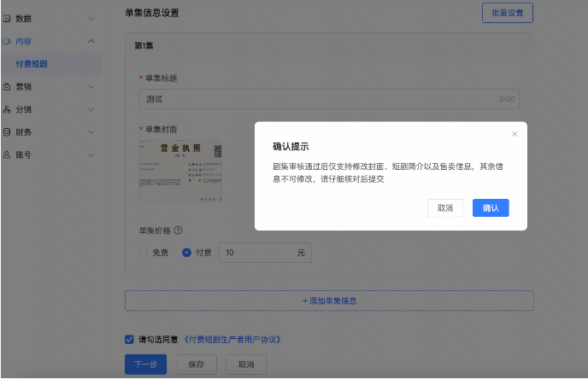588x379 pixels.
Task: Click the bottom 取消 button beside 保存
Action: coord(246,364)
